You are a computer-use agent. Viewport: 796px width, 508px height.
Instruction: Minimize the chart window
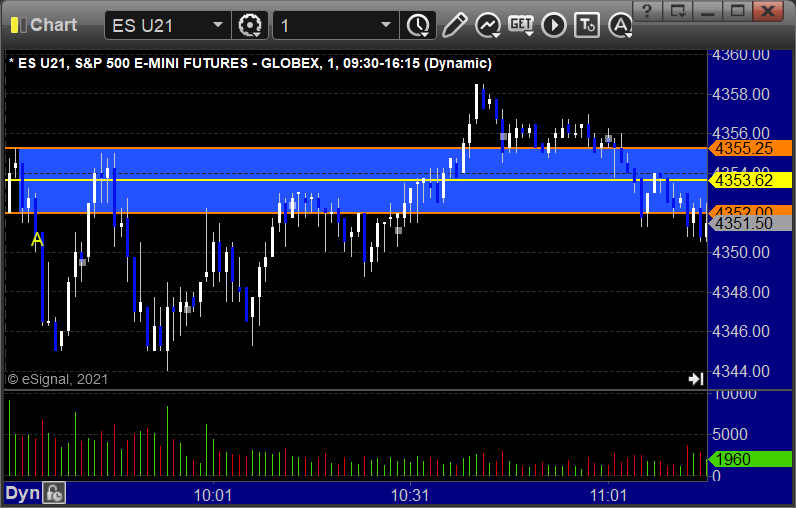[x=708, y=11]
